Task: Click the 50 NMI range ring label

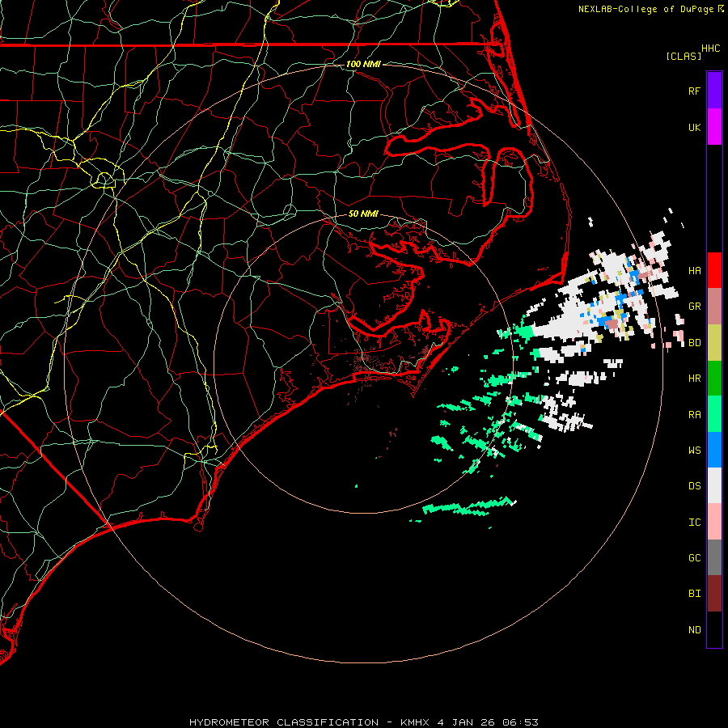Action: tap(363, 214)
